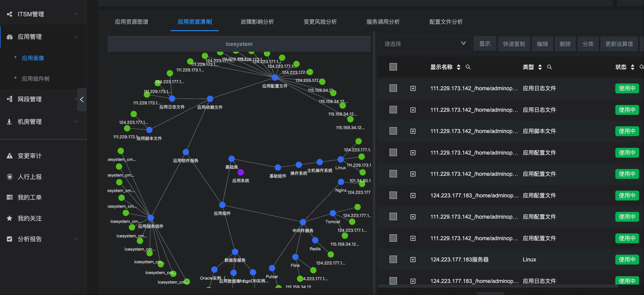Image resolution: width=644 pixels, height=295 pixels.
Task: Open the 请选择 dropdown
Action: [425, 44]
